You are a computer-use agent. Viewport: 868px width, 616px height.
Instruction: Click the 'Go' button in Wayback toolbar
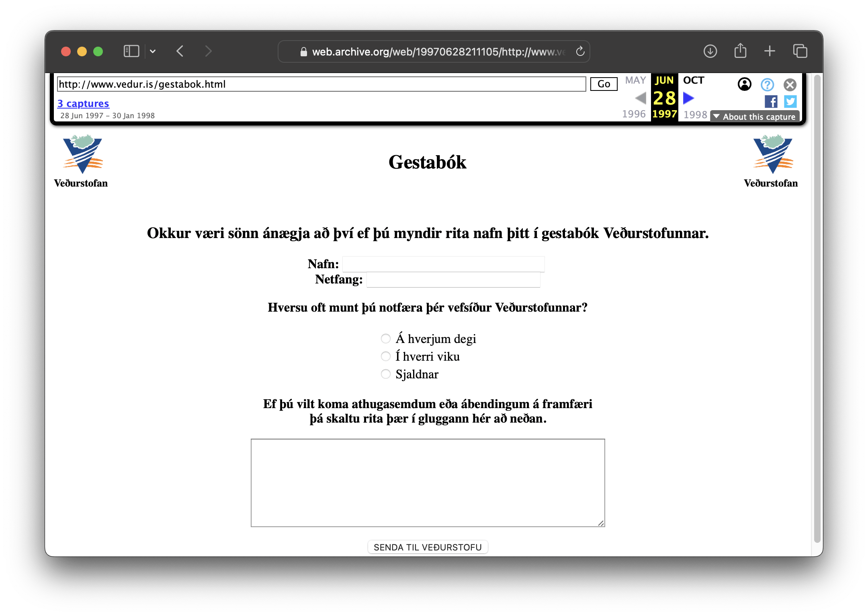(x=604, y=85)
